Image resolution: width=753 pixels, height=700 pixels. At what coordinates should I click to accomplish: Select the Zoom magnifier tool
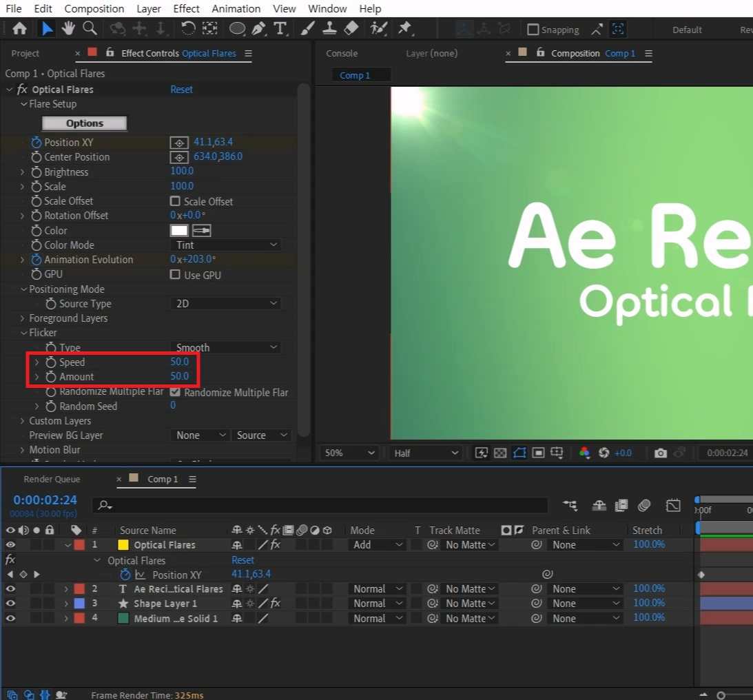(90, 29)
